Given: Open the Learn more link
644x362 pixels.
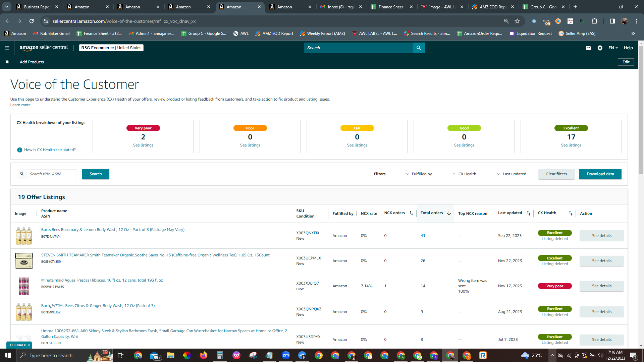Looking at the screenshot, I should [20, 105].
